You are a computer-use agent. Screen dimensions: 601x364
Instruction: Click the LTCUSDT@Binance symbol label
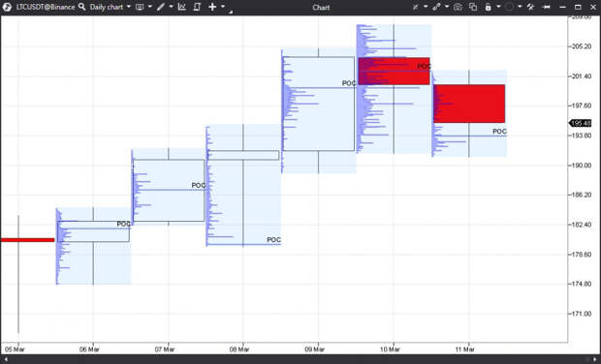click(x=46, y=7)
